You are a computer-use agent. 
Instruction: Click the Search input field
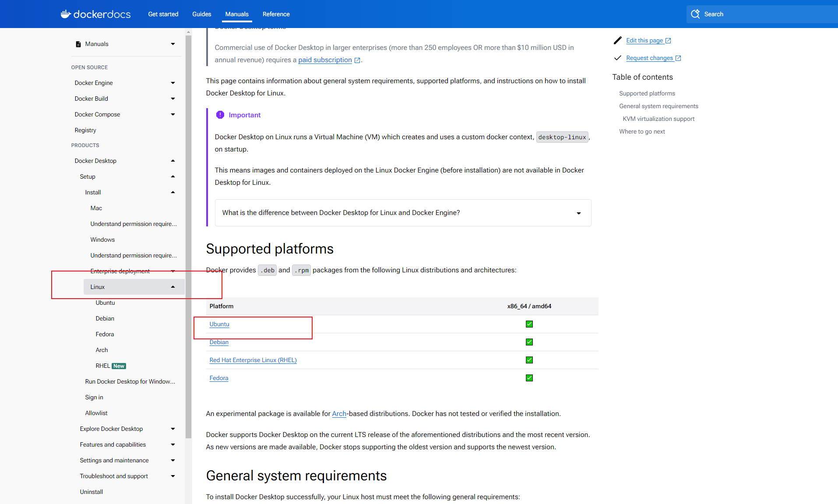point(762,14)
